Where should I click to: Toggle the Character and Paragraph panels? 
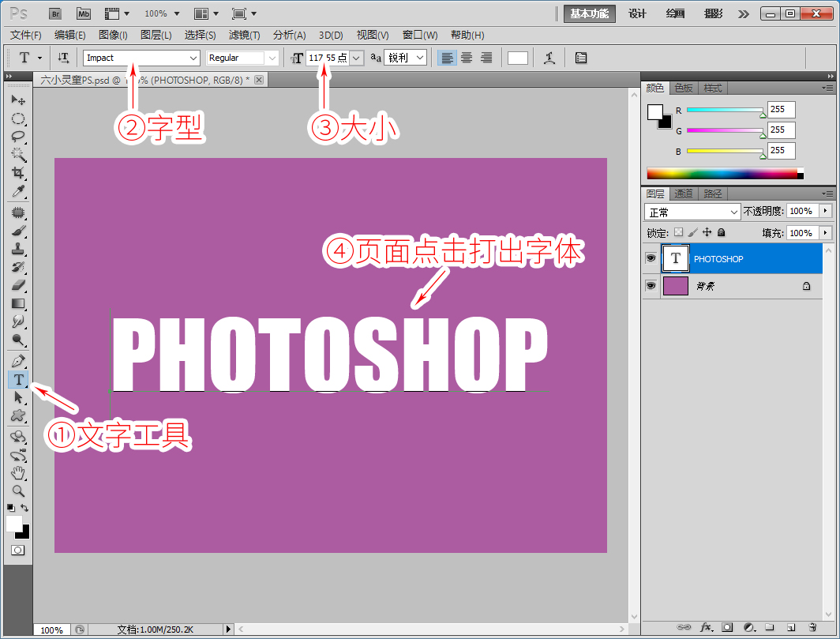[x=581, y=58]
